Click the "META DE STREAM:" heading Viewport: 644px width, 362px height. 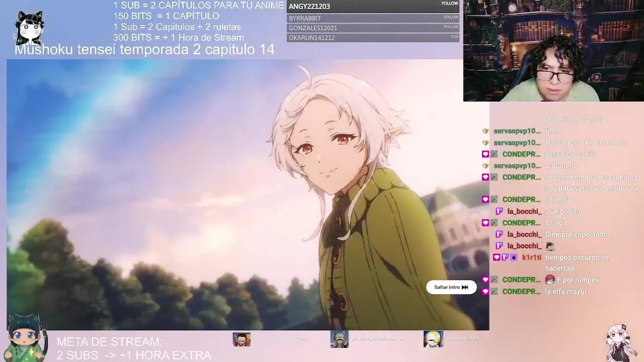[x=110, y=342]
